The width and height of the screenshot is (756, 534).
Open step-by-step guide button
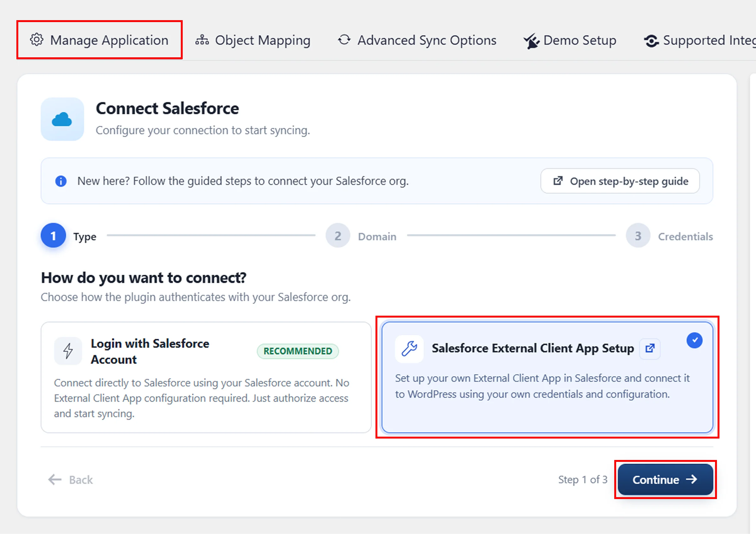pyautogui.click(x=620, y=181)
